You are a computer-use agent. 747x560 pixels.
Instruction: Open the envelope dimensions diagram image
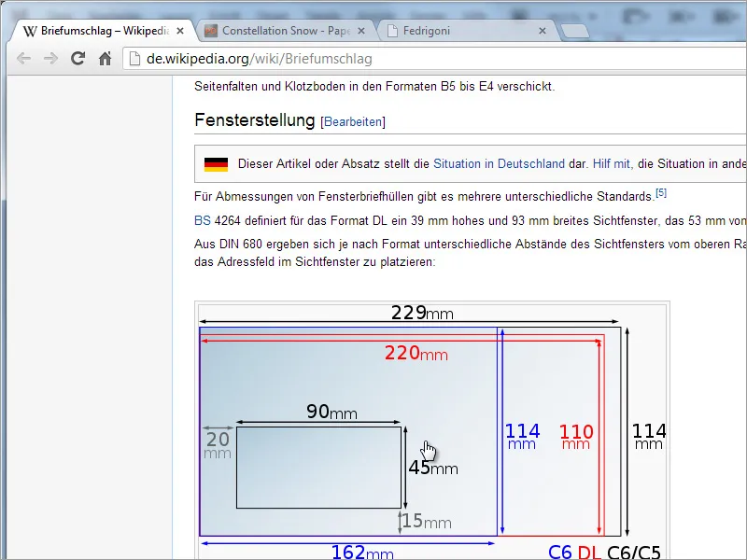pos(432,431)
